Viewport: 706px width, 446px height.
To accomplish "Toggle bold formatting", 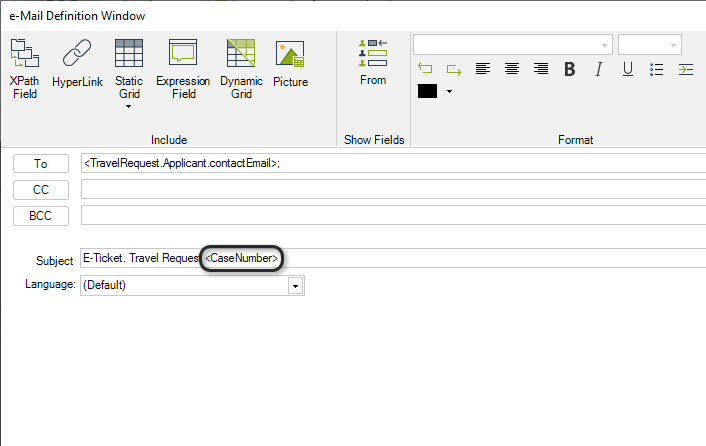I will (570, 69).
